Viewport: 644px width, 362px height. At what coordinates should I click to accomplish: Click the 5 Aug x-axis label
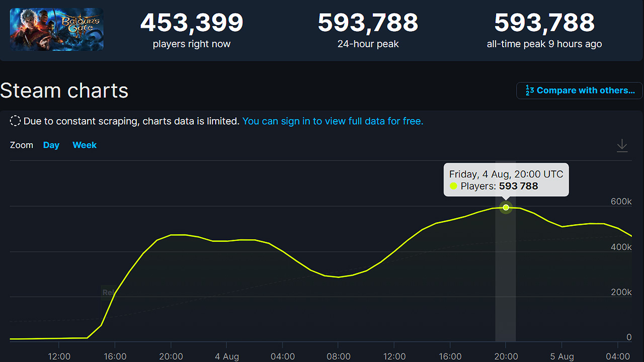coord(562,356)
